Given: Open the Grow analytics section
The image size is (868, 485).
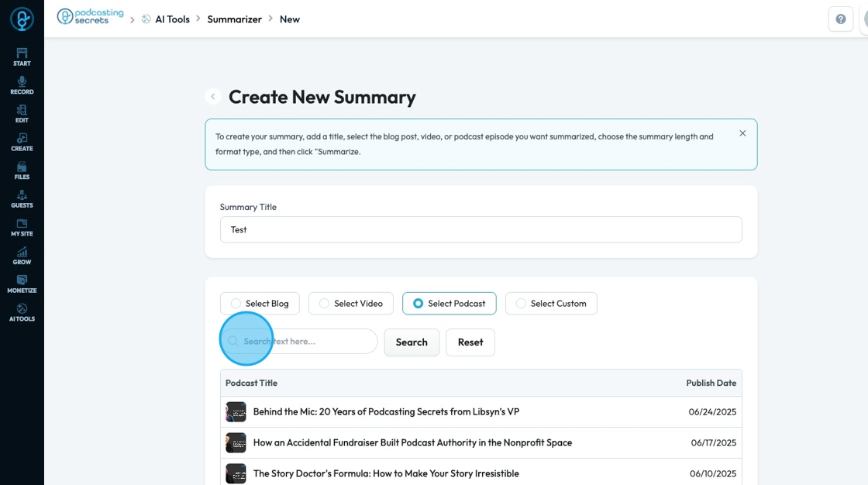Looking at the screenshot, I should 22,256.
